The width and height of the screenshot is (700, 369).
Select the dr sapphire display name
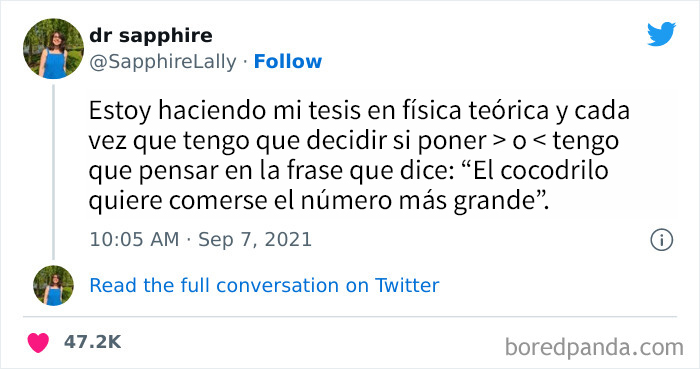[151, 36]
